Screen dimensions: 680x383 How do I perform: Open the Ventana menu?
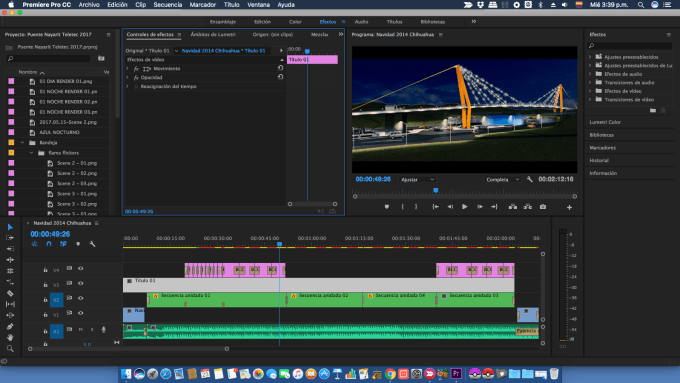click(x=258, y=5)
